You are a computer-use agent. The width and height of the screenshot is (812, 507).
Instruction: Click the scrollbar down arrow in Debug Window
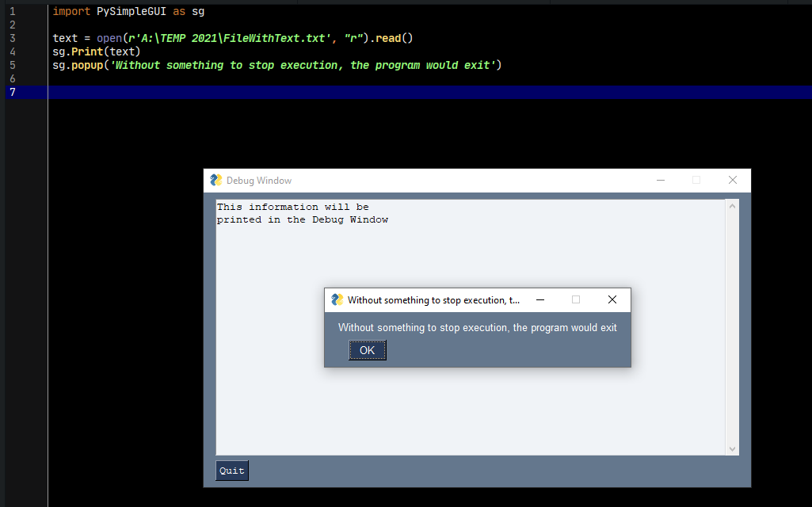pos(732,448)
